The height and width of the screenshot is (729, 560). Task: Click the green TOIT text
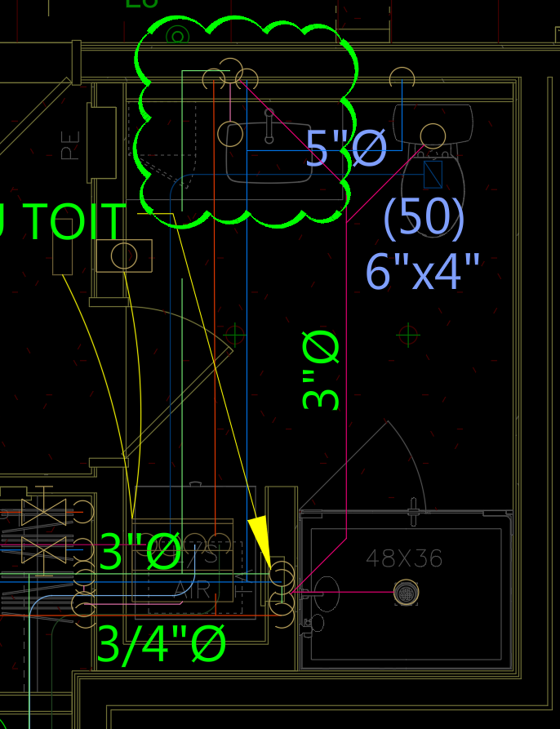point(72,222)
